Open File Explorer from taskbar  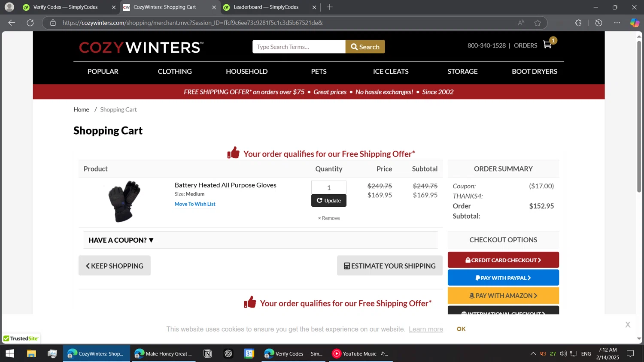[x=31, y=353]
